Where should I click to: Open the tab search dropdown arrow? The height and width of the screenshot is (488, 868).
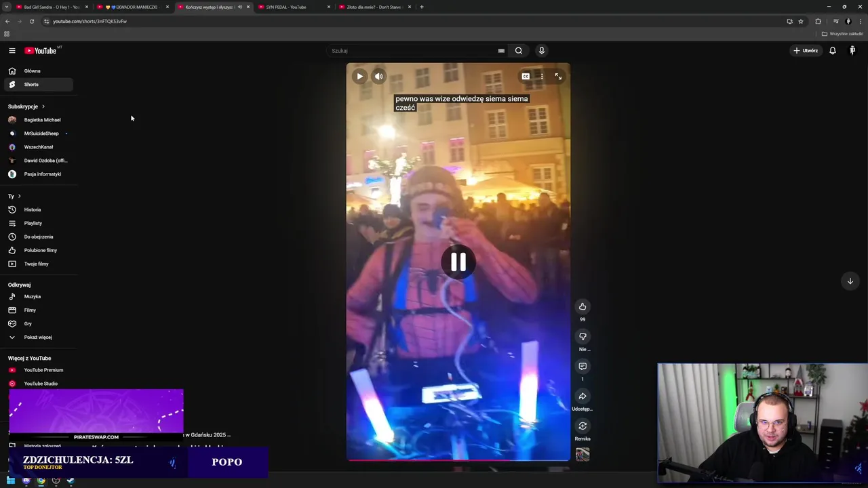tap(6, 7)
